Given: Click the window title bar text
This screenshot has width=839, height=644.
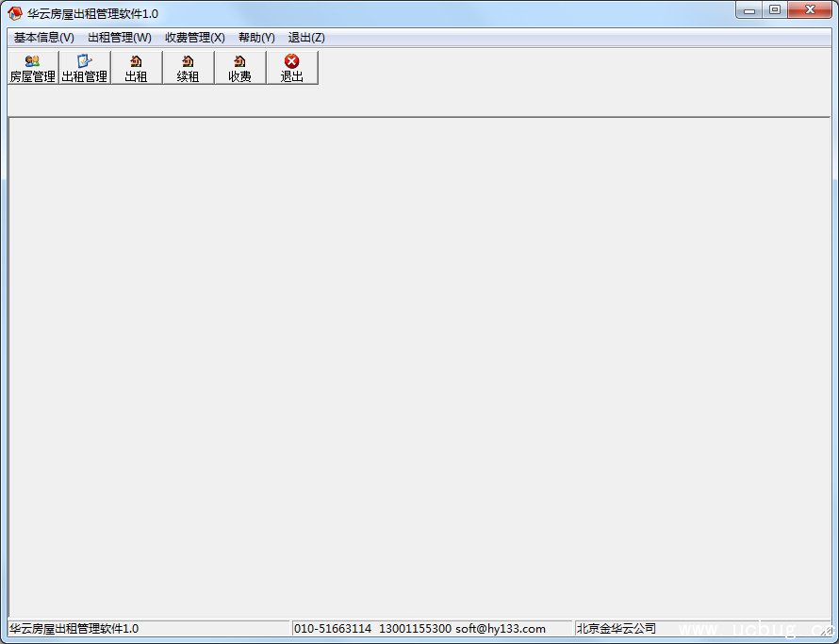Looking at the screenshot, I should pyautogui.click(x=92, y=13).
